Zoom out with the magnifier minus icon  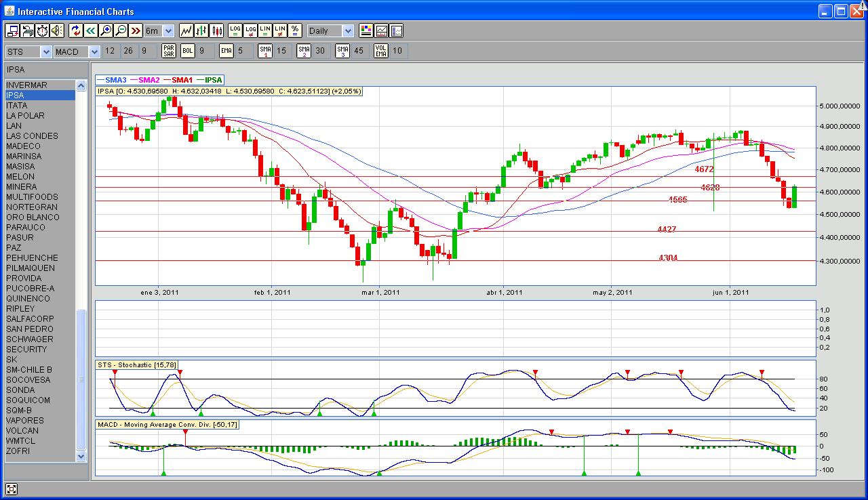coord(121,30)
